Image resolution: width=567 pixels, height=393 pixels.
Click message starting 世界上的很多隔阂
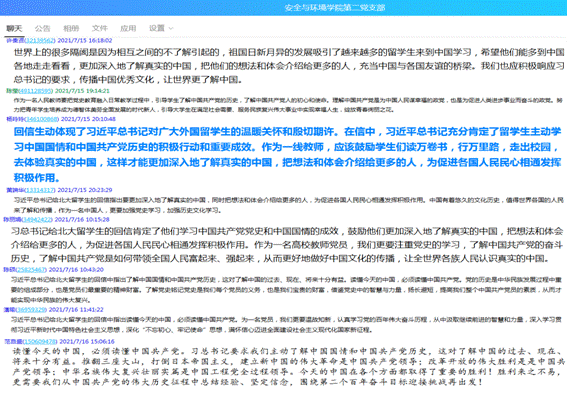pos(289,66)
